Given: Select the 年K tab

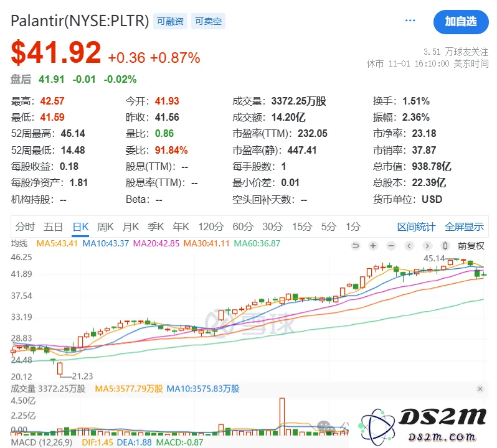Looking at the screenshot, I should click(x=181, y=226).
